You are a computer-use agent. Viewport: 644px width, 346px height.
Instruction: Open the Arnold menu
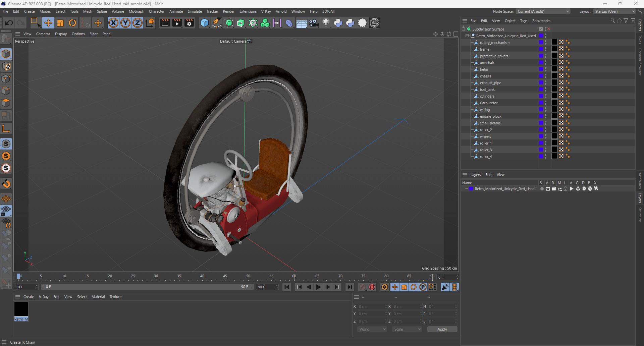(281, 11)
